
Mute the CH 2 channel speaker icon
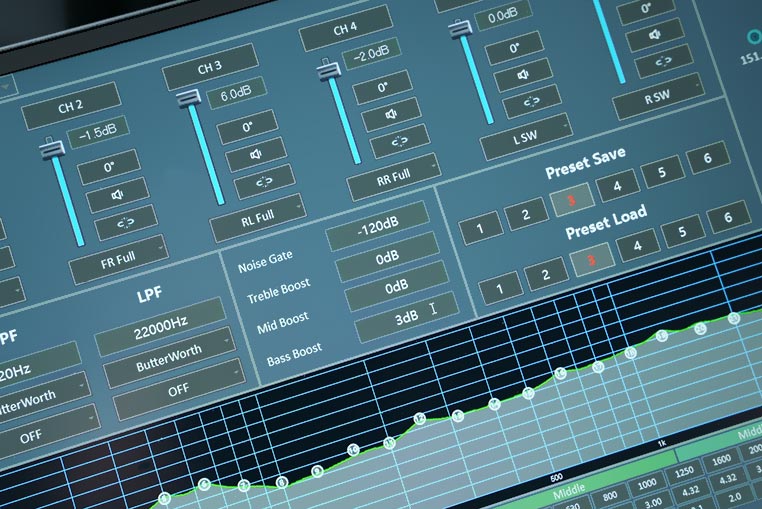(x=117, y=195)
